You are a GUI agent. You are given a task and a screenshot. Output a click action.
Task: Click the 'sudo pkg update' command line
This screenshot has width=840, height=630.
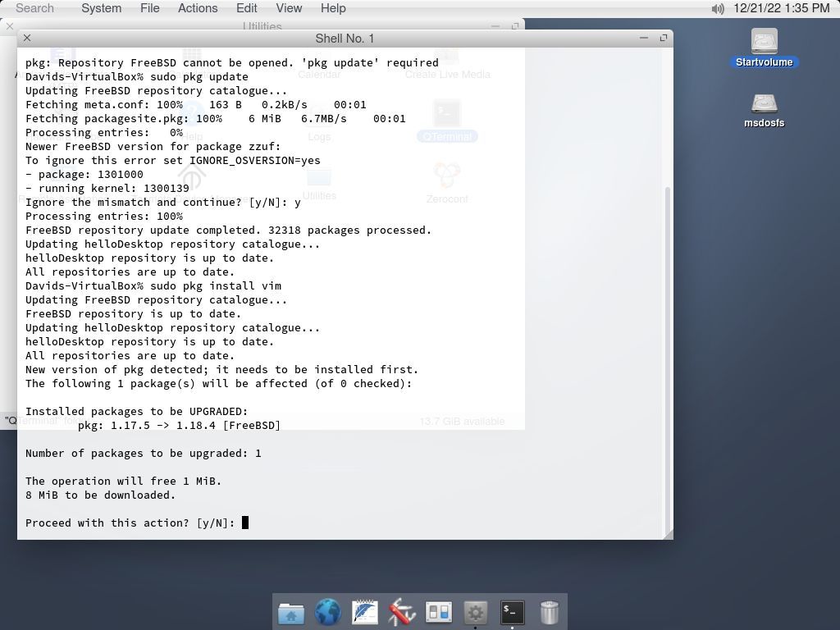199,76
